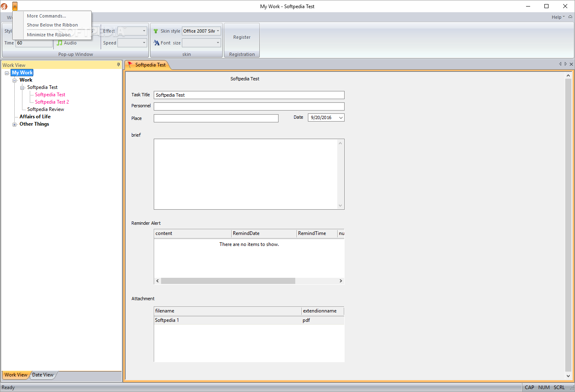This screenshot has height=392, width=575.
Task: Select Softpedia Test 2 task
Action: (52, 102)
